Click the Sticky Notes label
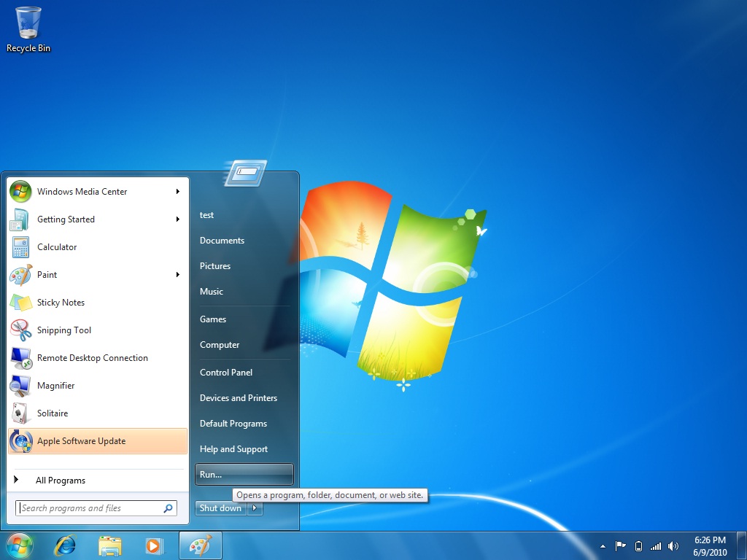Screen dimensions: 747x560 click(61, 303)
